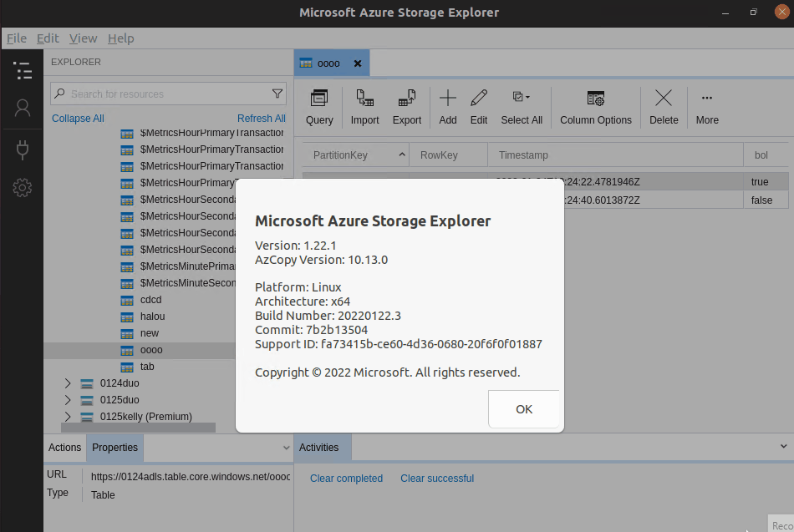
Task: Focus the Search for resources field
Action: tap(168, 94)
